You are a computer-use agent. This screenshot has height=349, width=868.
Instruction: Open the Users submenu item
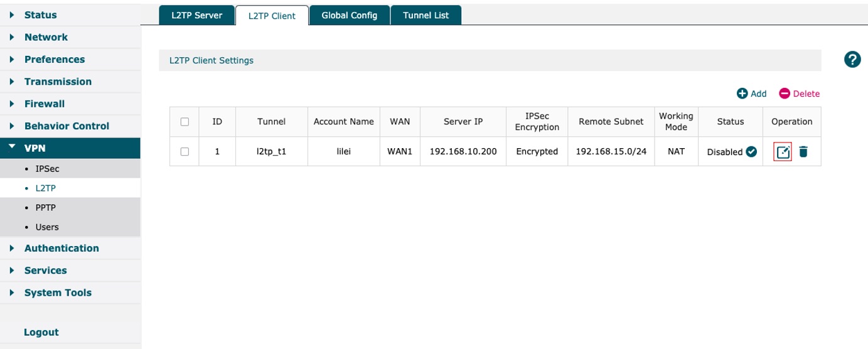tap(70, 227)
